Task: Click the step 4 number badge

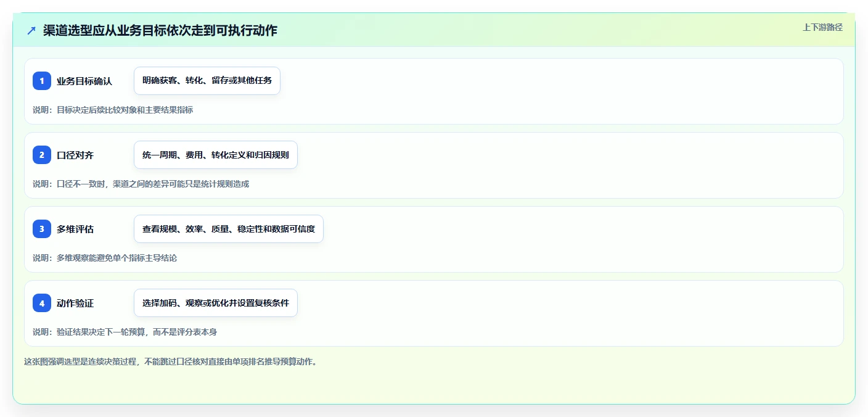Action: pos(42,303)
